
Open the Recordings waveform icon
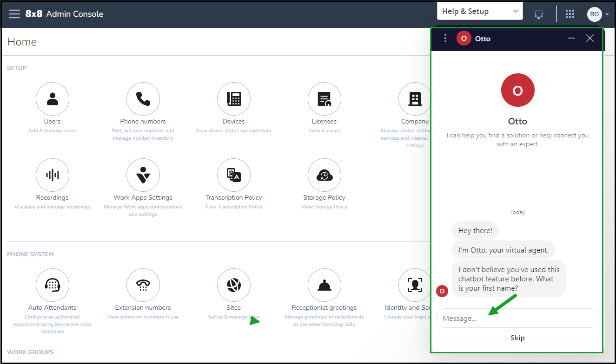(53, 175)
